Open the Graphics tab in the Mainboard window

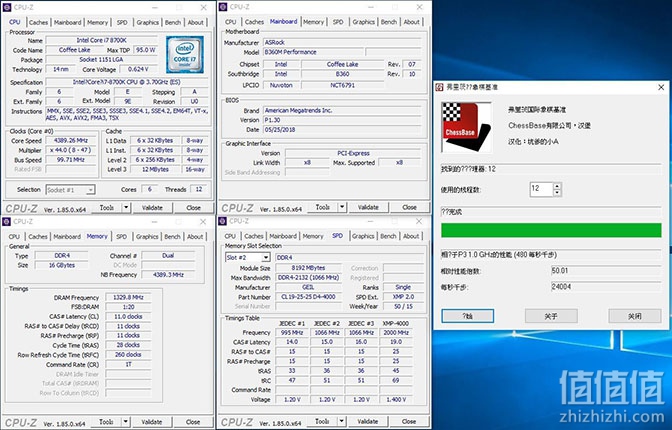pos(363,22)
